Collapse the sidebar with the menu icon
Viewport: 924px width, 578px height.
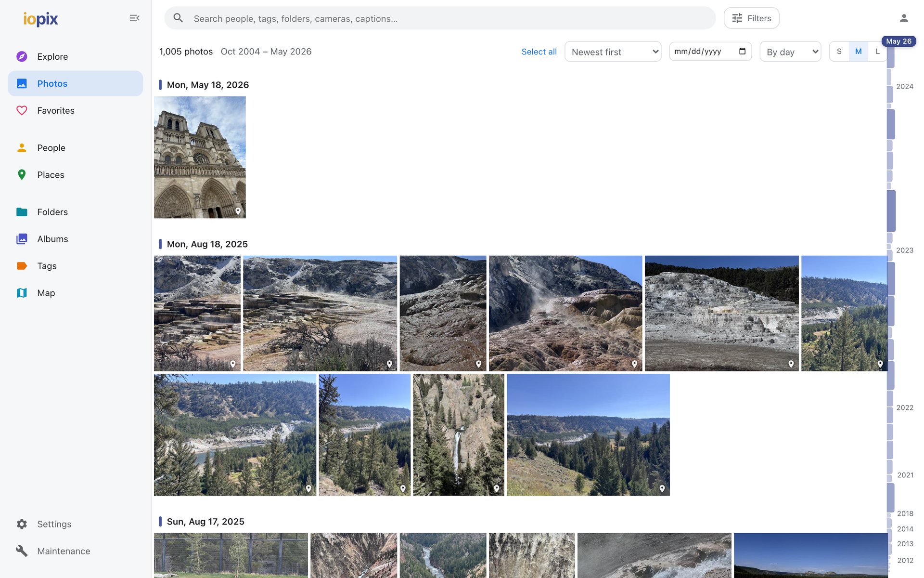134,18
